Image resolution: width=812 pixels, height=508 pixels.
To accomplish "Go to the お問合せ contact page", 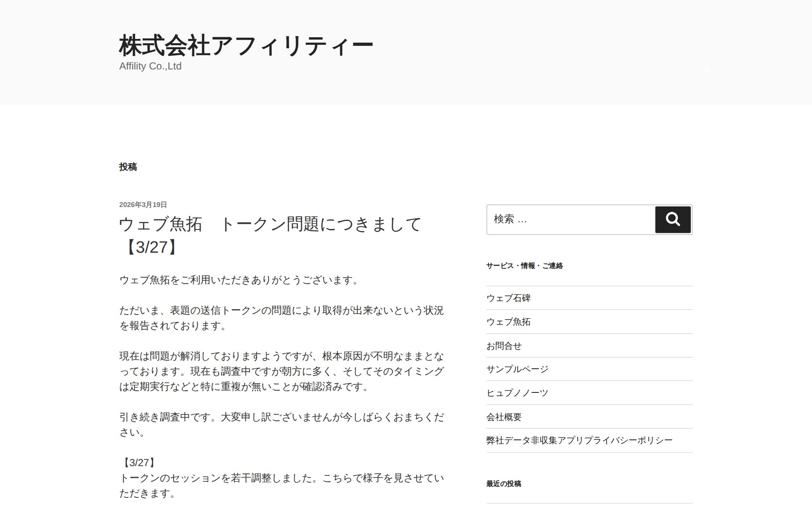I will tap(504, 346).
